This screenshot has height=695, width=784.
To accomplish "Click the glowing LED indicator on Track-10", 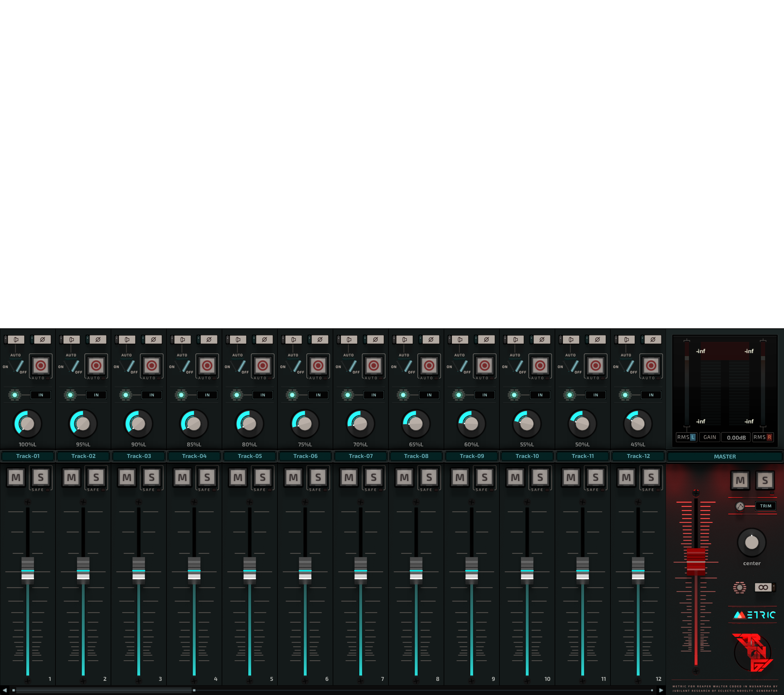I will click(x=514, y=395).
